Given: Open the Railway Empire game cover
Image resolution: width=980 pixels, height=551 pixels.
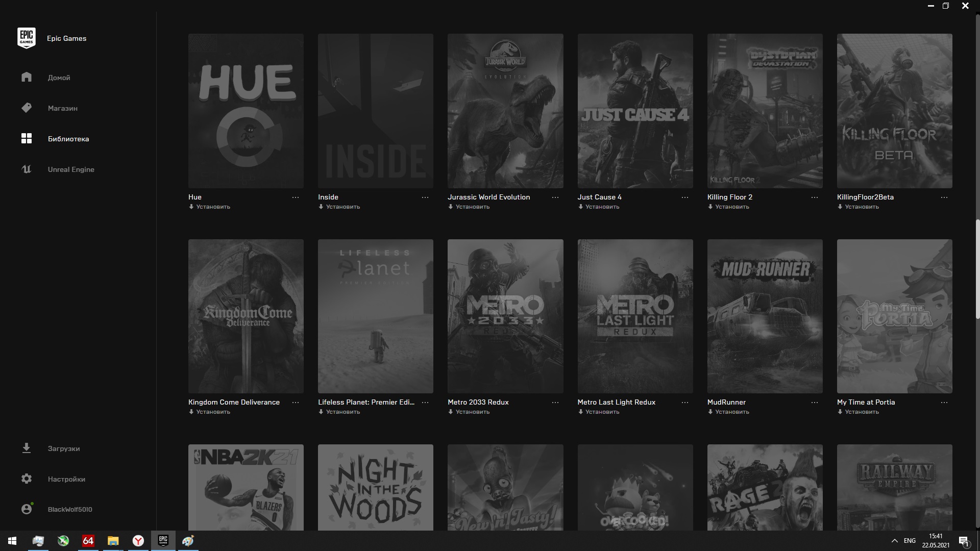Looking at the screenshot, I should point(894,487).
